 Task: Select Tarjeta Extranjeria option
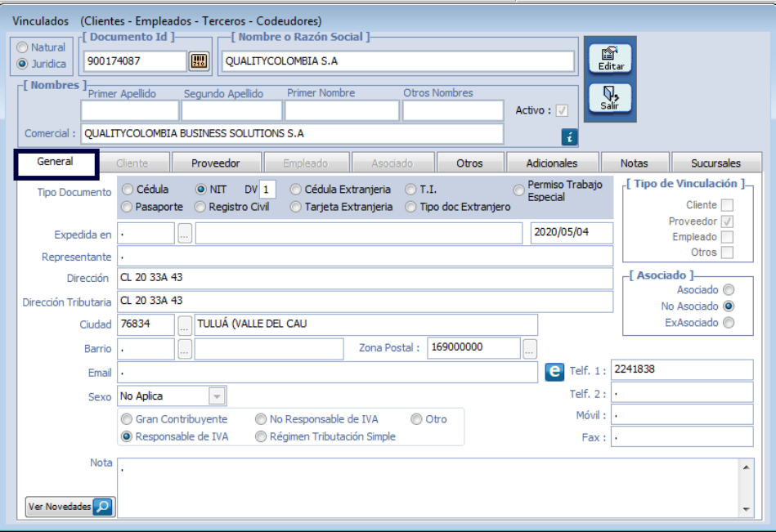295,207
